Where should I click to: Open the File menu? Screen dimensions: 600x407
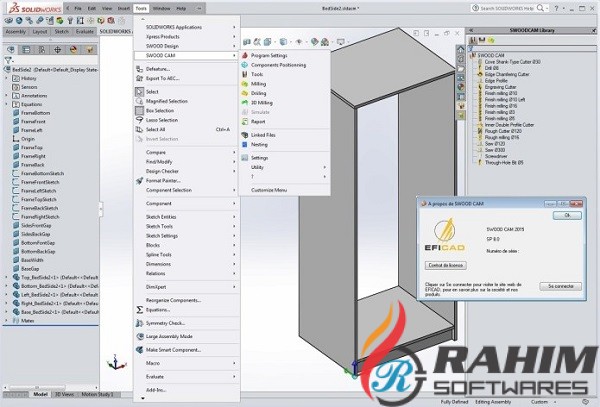coord(78,8)
